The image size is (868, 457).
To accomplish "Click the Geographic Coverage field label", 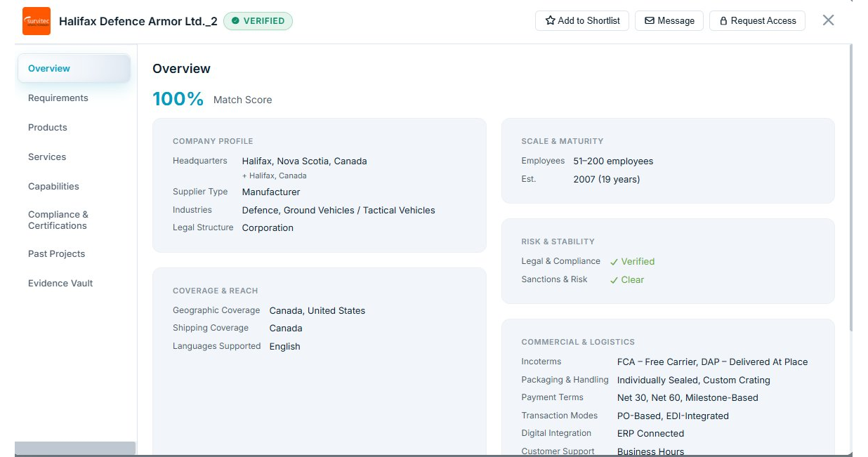I will 216,310.
